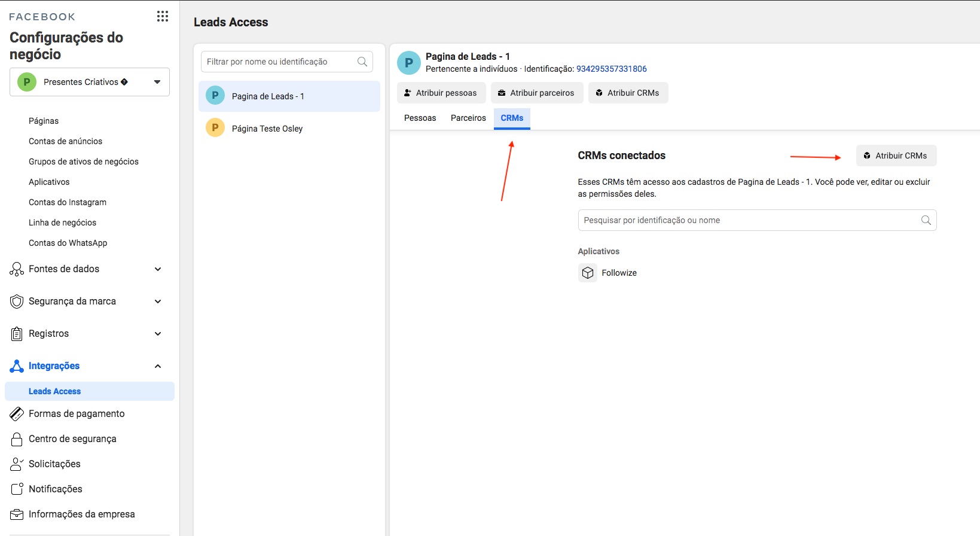The height and width of the screenshot is (536, 980).
Task: Click the Segurança da marca shield icon
Action: click(17, 301)
